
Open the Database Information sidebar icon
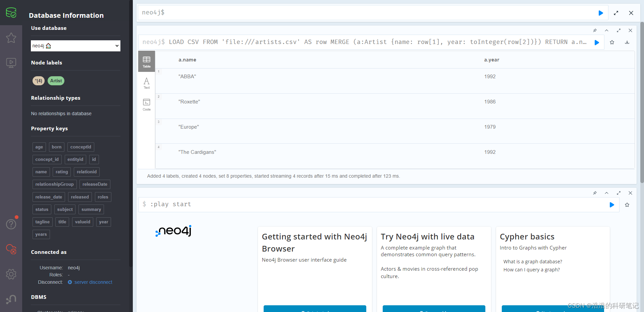pyautogui.click(x=11, y=13)
